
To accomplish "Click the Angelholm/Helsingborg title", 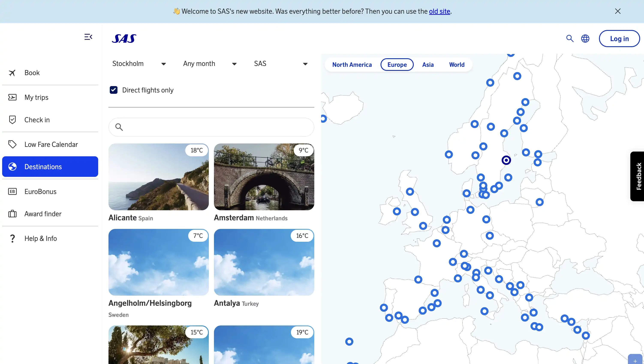I will [150, 303].
